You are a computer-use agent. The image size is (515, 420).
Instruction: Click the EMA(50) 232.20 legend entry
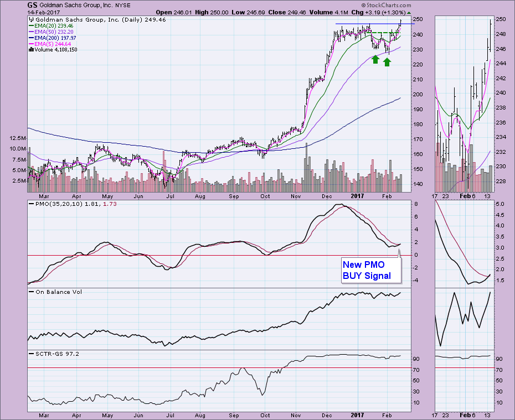click(x=51, y=32)
